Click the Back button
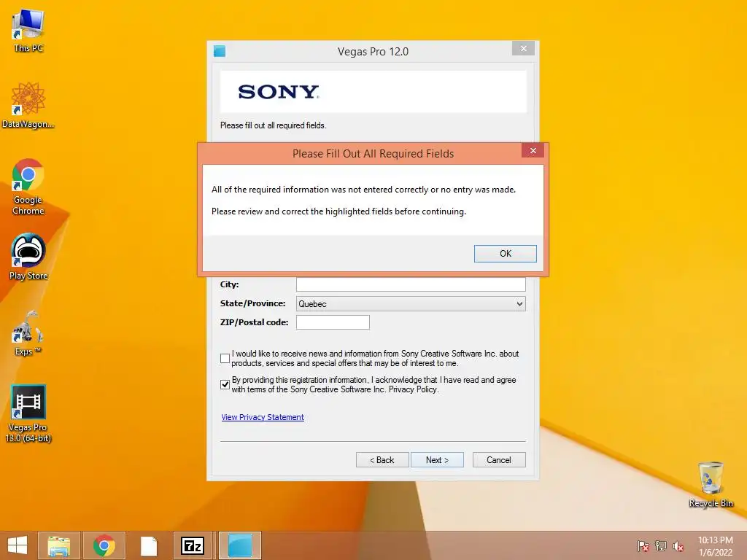This screenshot has width=747, height=560. [382, 460]
